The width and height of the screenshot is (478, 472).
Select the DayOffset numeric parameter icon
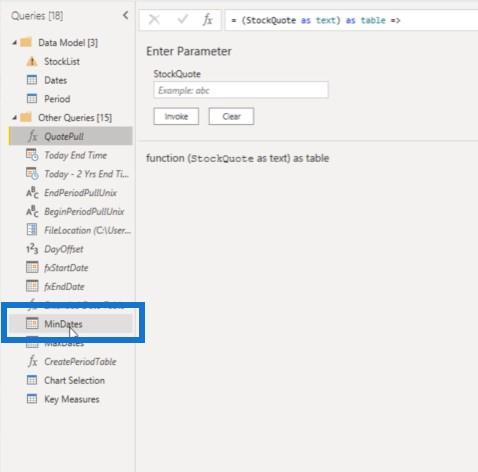(32, 249)
